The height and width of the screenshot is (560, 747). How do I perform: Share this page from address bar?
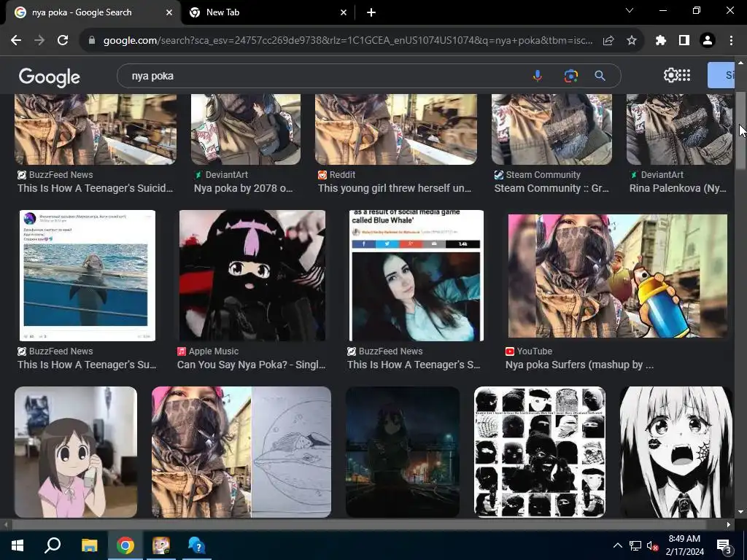pyautogui.click(x=608, y=41)
